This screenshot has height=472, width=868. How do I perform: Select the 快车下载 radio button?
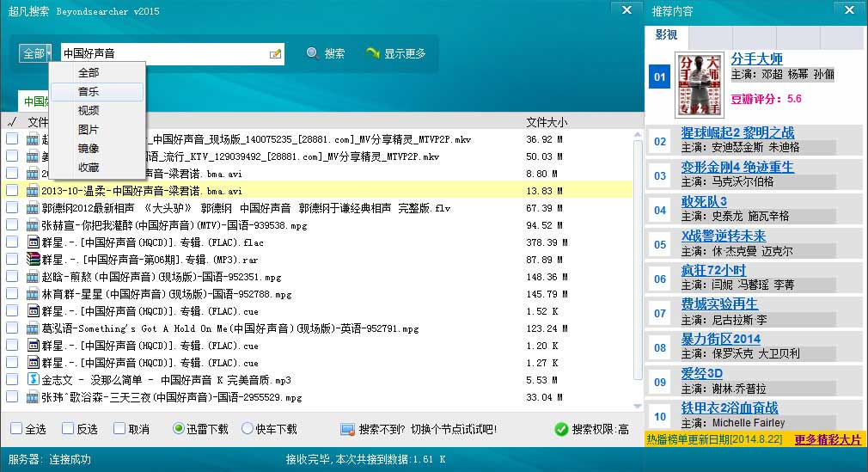point(248,428)
